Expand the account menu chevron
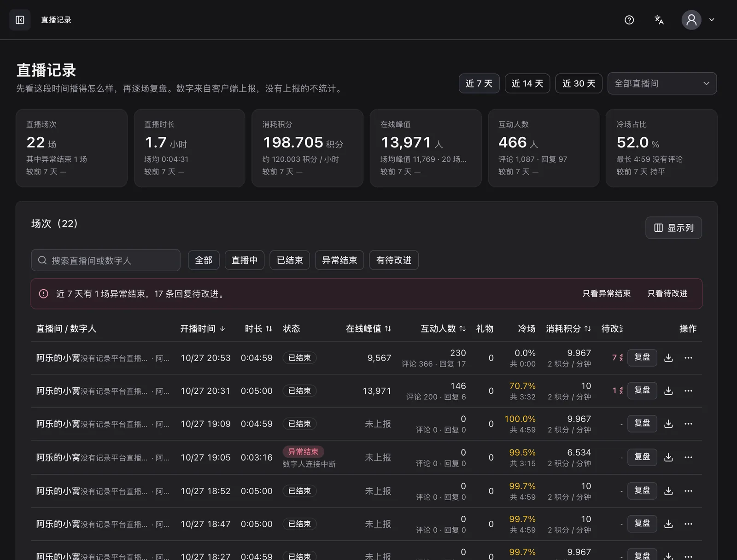The image size is (737, 560). pos(712,20)
